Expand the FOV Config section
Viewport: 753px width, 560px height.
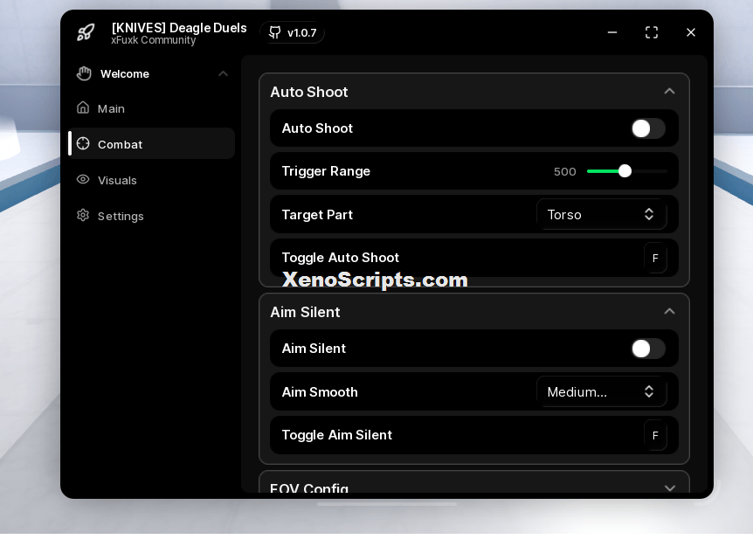click(x=669, y=488)
